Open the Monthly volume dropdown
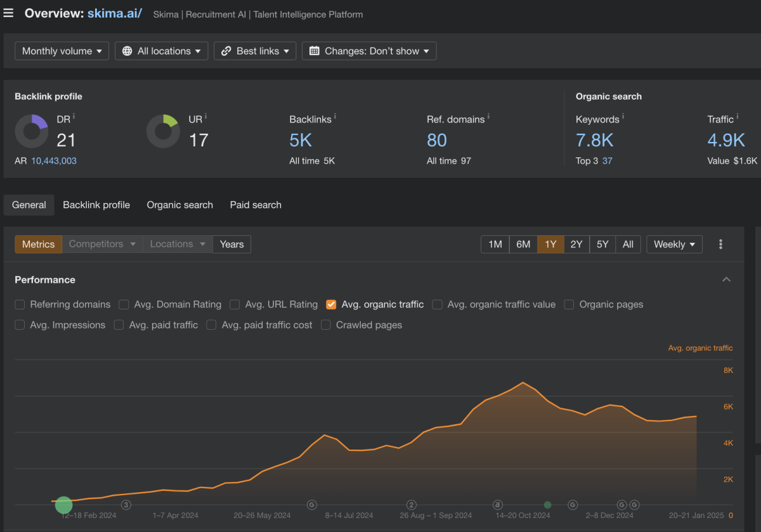The image size is (761, 532). (x=62, y=51)
